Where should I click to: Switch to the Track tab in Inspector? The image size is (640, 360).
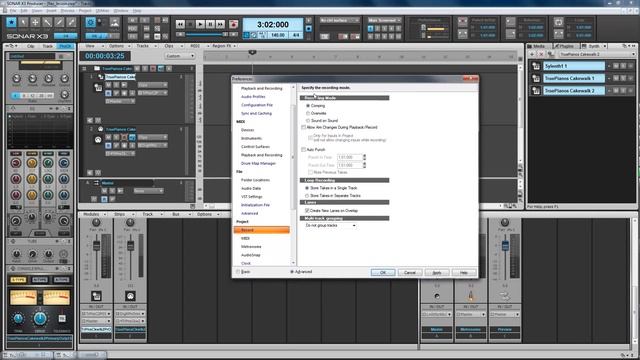point(48,46)
